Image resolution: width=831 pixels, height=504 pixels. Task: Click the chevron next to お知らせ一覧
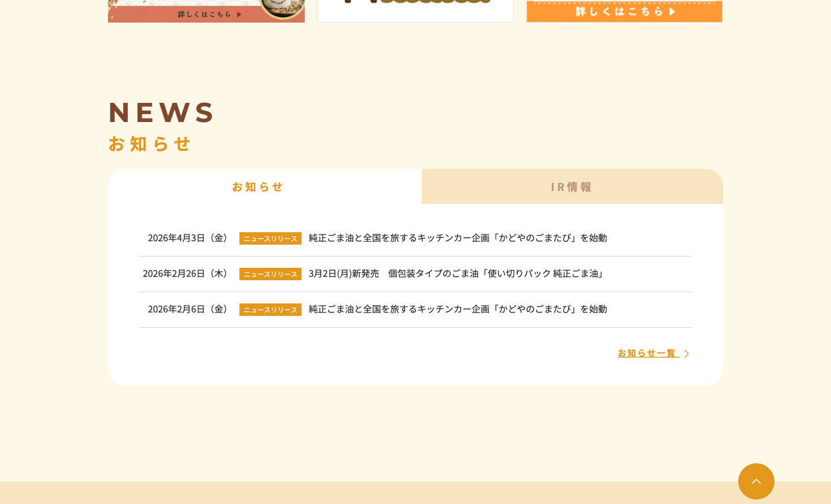tap(686, 354)
